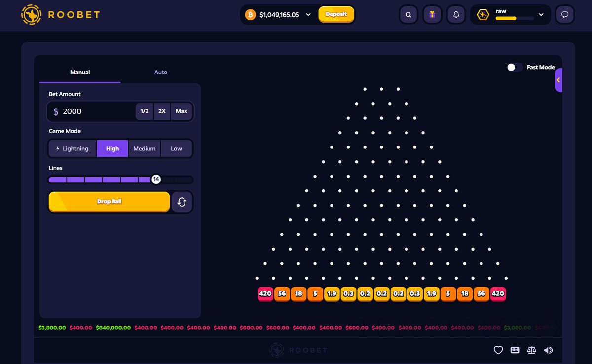This screenshot has width=592, height=364.
Task: Open the fairness scales icon
Action: pos(531,350)
